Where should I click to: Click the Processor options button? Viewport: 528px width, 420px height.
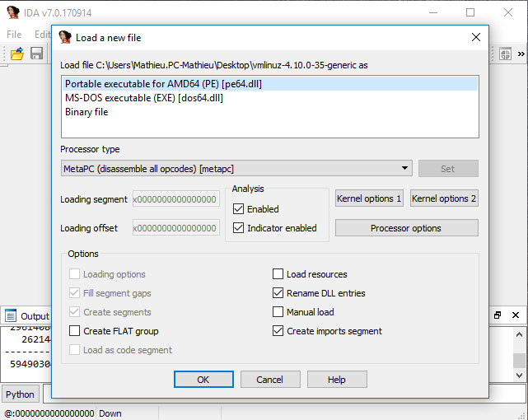406,228
